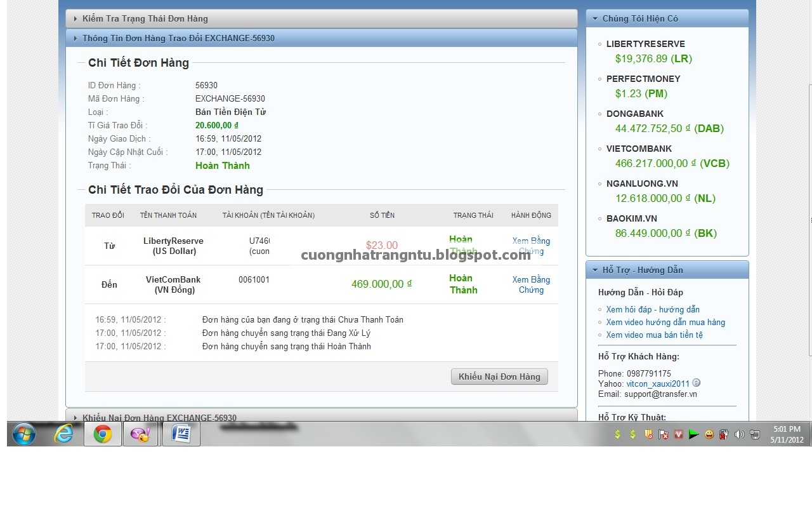
Task: Open Xem Bằng Chứng in the VietComBank row
Action: [531, 284]
